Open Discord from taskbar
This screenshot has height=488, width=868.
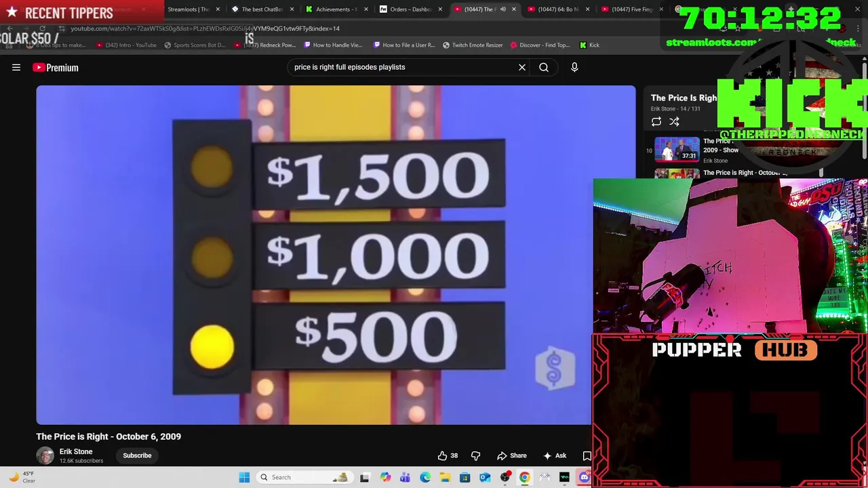point(585,477)
